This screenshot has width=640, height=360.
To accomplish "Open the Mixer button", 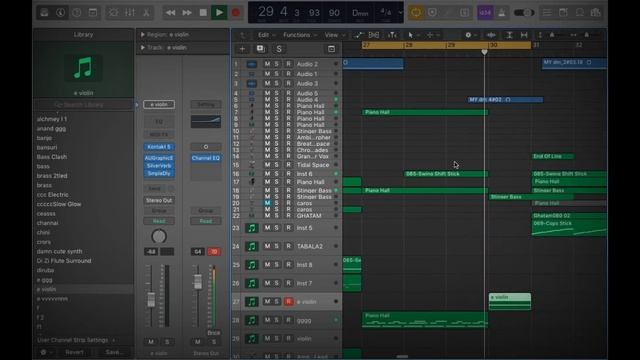I will coord(130,13).
